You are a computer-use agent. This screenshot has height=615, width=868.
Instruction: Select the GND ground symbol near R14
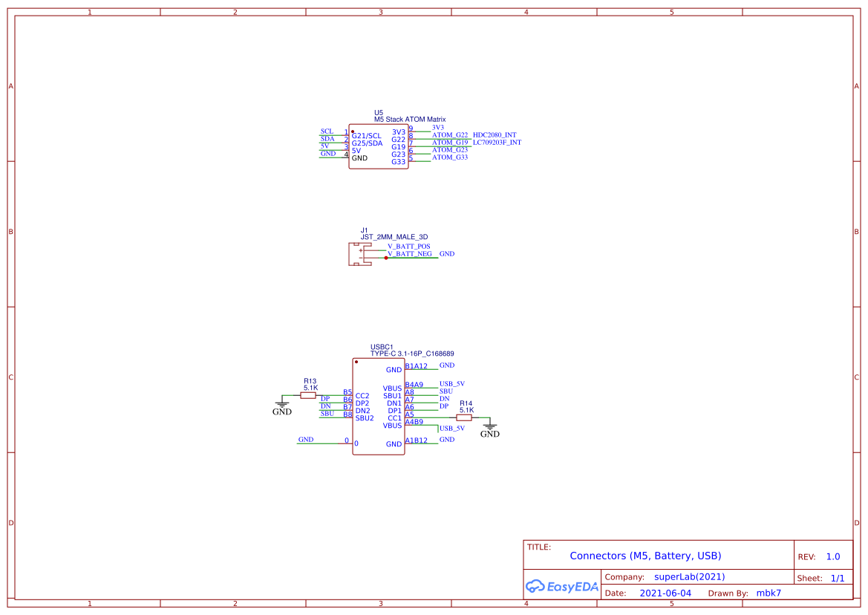pyautogui.click(x=490, y=426)
